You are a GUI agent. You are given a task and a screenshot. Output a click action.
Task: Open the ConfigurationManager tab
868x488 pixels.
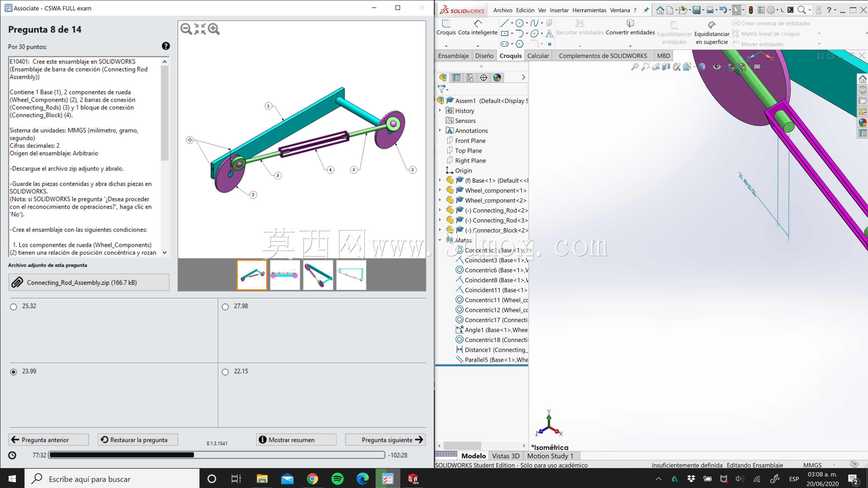[x=470, y=78]
